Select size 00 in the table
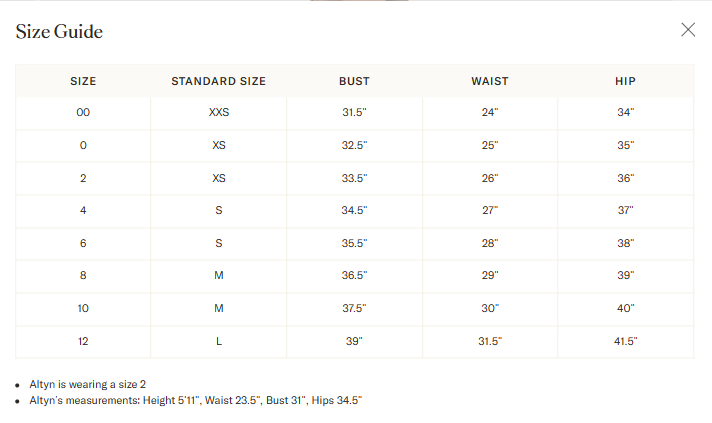This screenshot has height=423, width=712. (83, 113)
